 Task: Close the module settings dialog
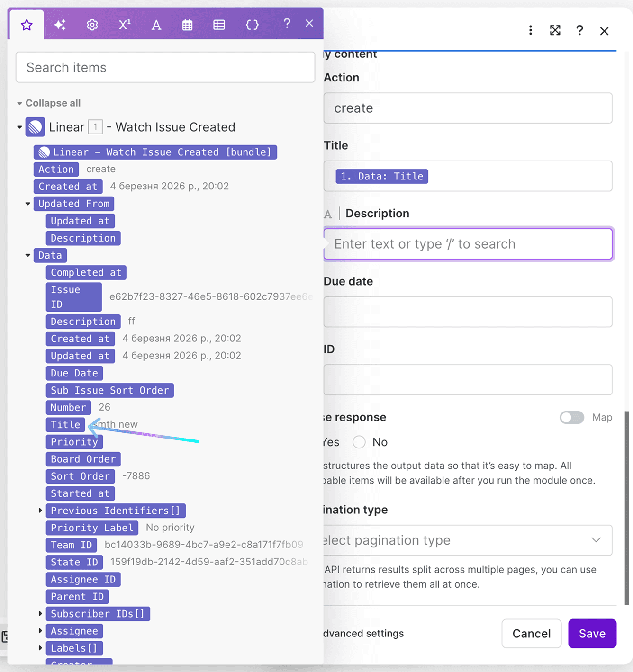604,31
